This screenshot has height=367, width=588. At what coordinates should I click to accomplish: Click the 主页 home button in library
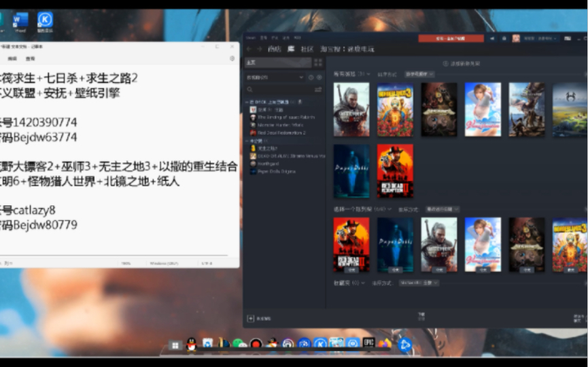coord(278,63)
